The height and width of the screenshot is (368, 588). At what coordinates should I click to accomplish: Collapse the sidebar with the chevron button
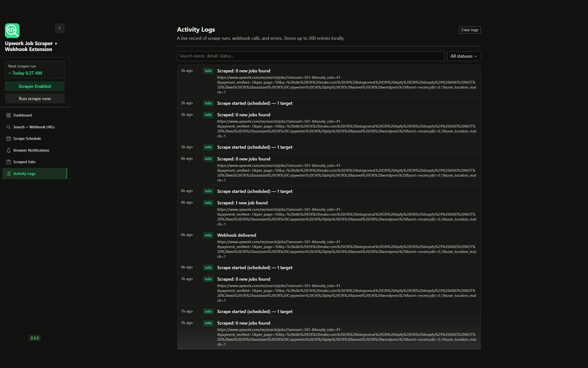point(60,28)
